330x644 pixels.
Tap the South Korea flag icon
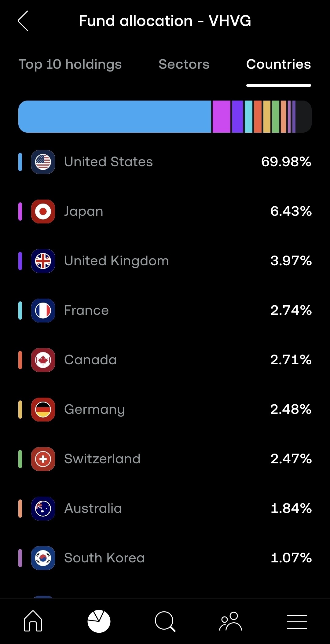point(43,558)
